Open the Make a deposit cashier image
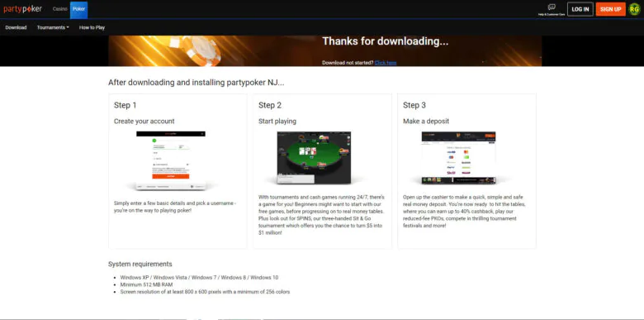Viewport: 644px width, 320px height. pos(458,158)
